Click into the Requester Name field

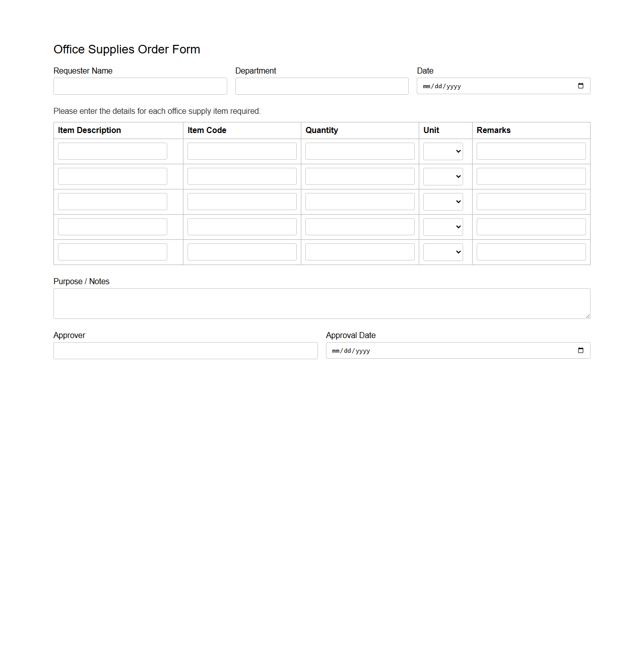[140, 86]
